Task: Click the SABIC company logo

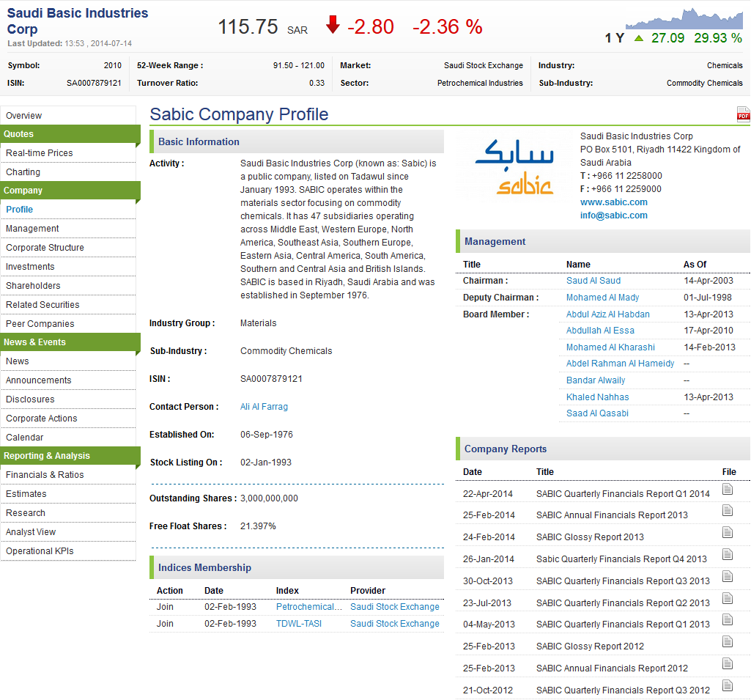Action: (514, 166)
